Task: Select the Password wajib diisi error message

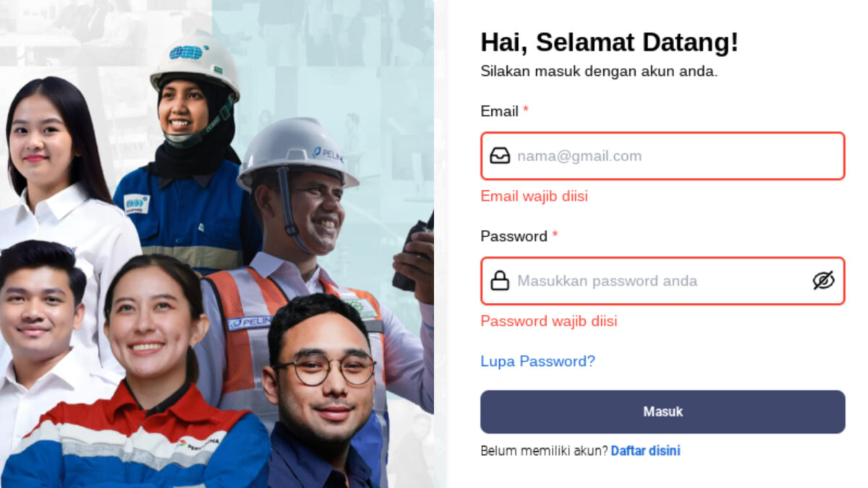Action: (549, 321)
